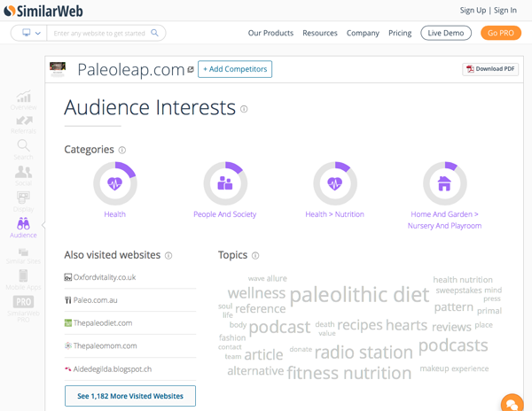Open Oxfordvitality.co.uk entry

coord(130,277)
